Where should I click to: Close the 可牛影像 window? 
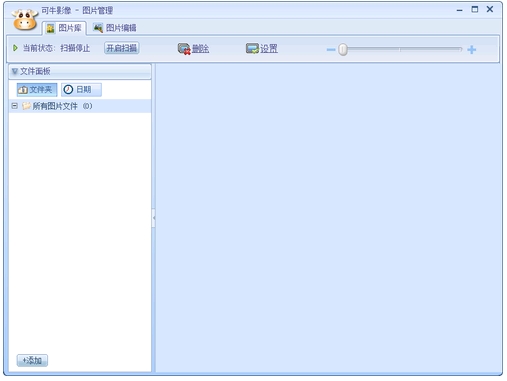(490, 9)
